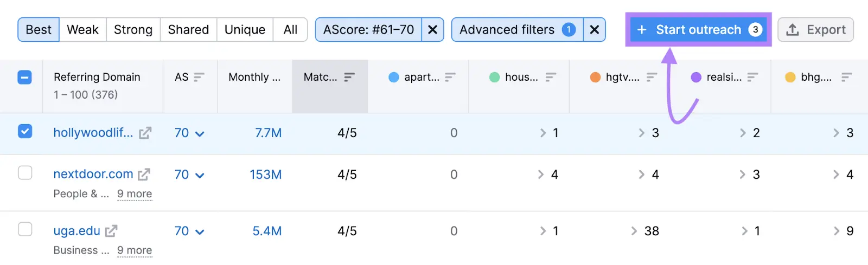The width and height of the screenshot is (868, 265).
Task: Open nextdoor.com external link icon
Action: (x=144, y=174)
